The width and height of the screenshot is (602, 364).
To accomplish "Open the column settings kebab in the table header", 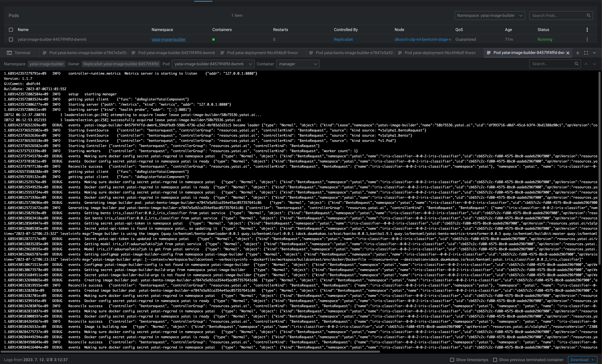I will coord(587,30).
